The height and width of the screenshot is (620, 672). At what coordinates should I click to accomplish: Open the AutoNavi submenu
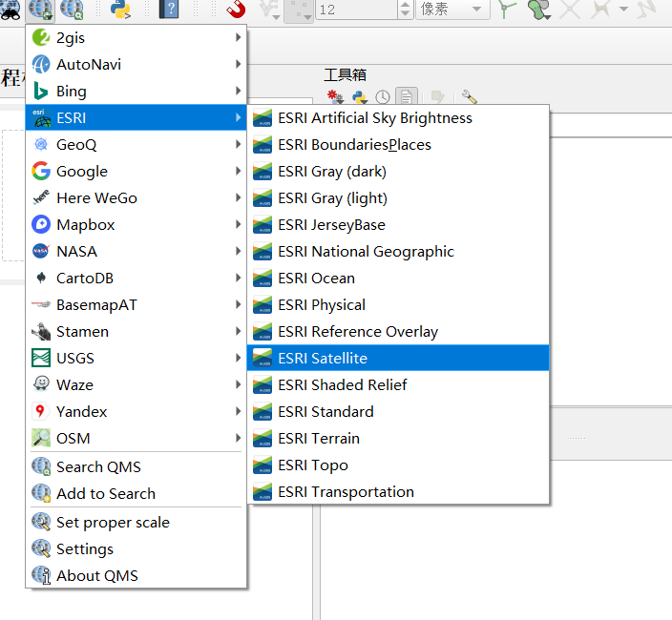pos(136,64)
